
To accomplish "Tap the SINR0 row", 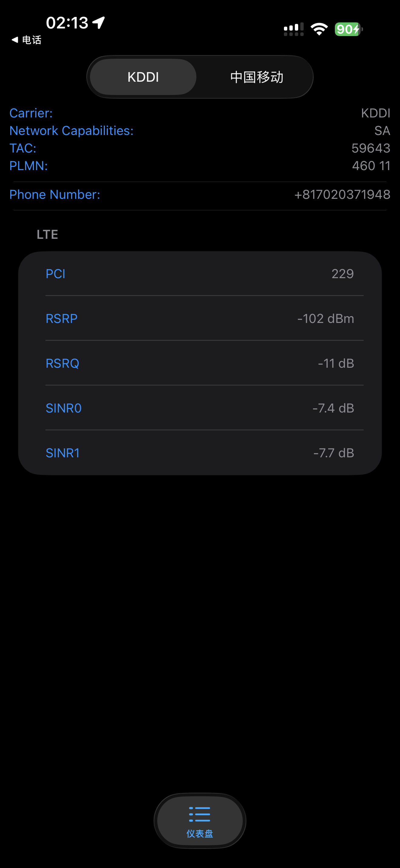I will [200, 408].
